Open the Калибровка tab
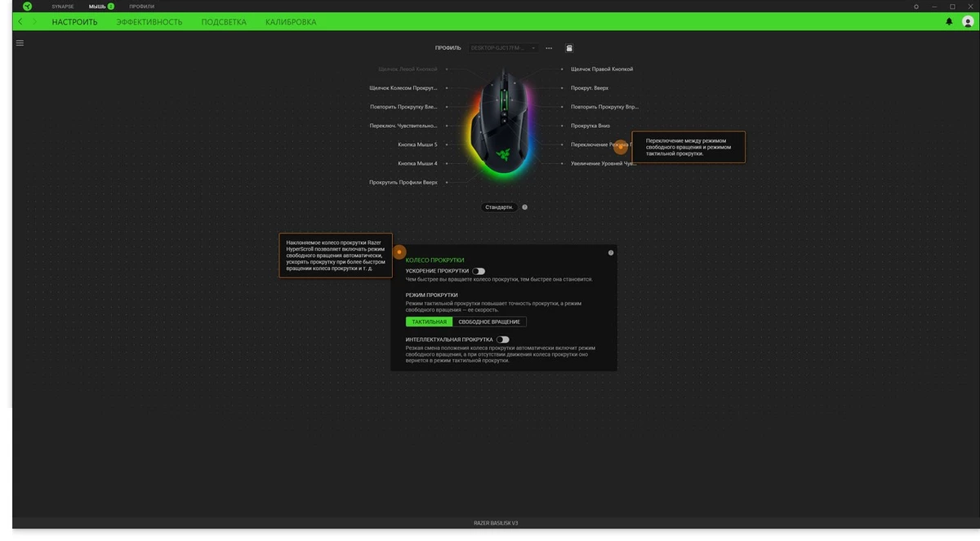980x541 pixels. pos(291,22)
